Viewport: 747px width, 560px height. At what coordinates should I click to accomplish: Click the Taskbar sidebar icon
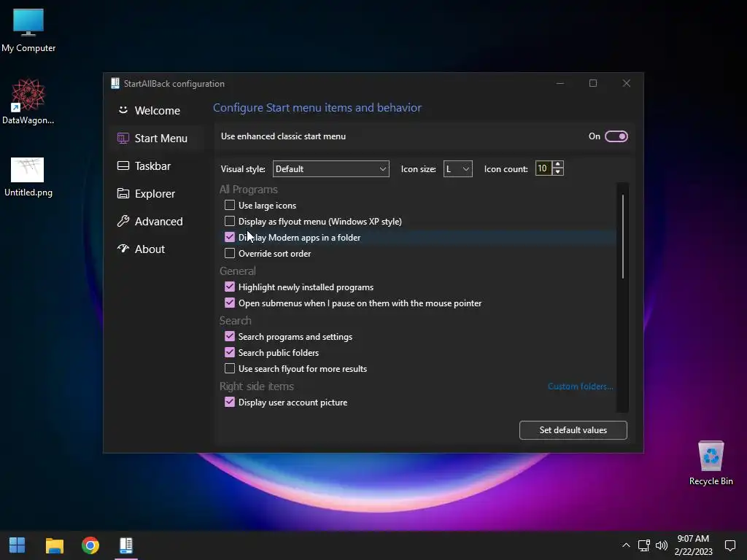[x=123, y=166]
